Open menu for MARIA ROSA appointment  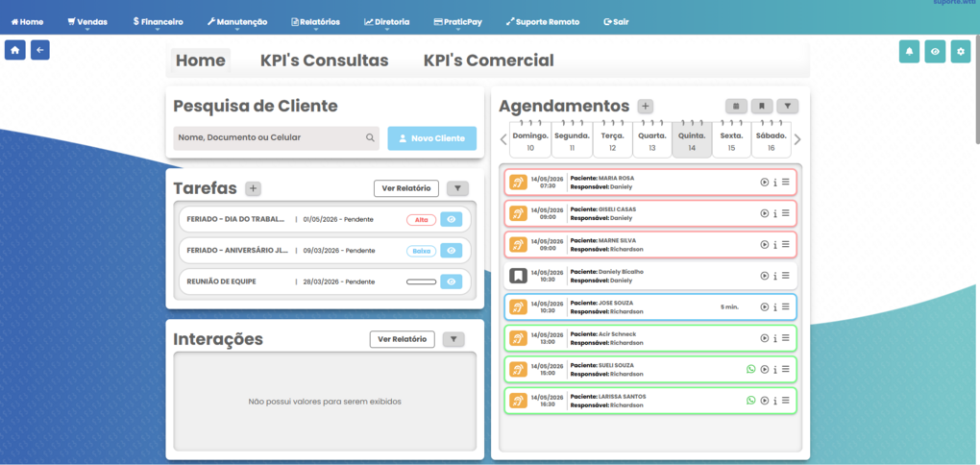(x=786, y=182)
